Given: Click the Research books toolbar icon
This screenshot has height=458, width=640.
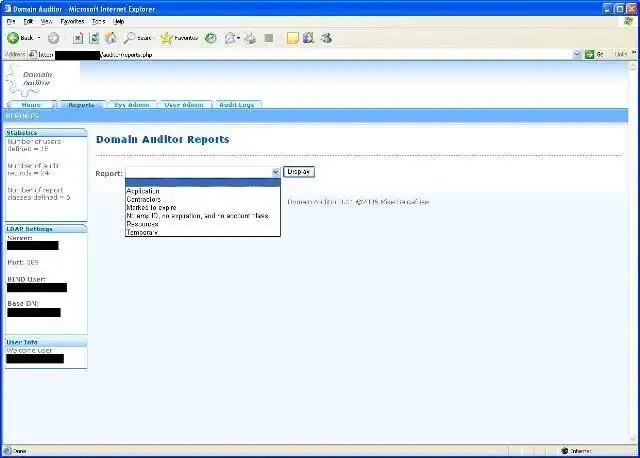Looking at the screenshot, I should (x=309, y=38).
